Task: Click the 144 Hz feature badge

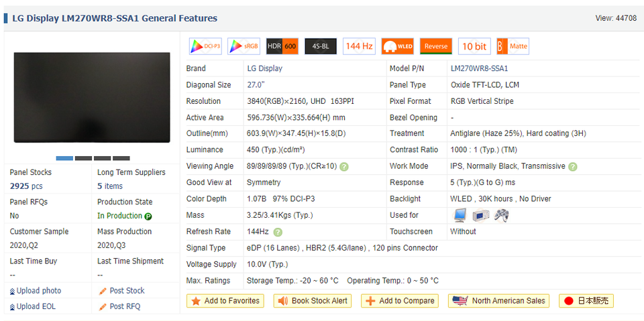Action: tap(359, 46)
